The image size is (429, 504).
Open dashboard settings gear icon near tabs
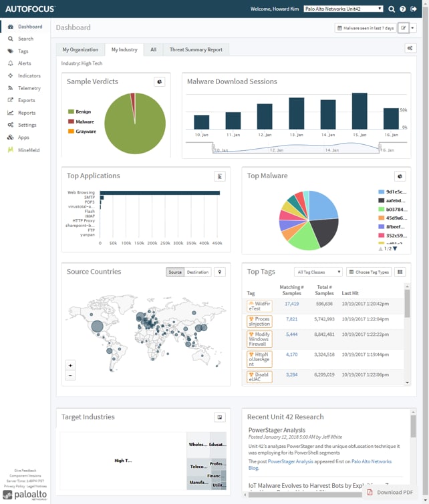pyautogui.click(x=410, y=48)
